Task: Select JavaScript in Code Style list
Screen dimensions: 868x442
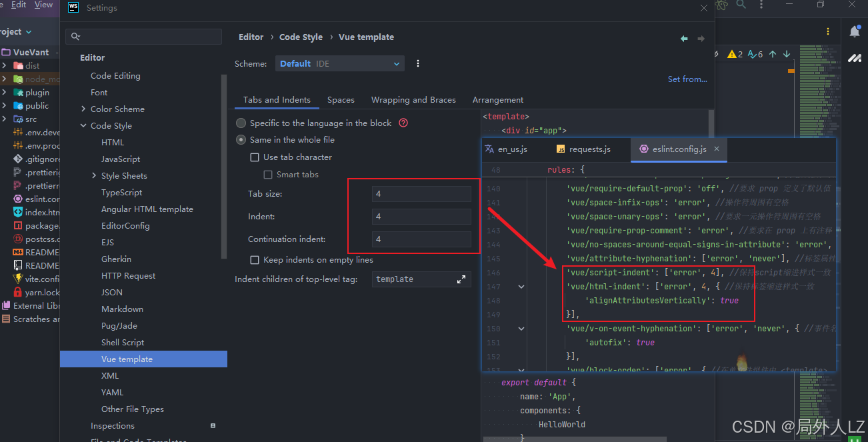Action: pyautogui.click(x=121, y=159)
